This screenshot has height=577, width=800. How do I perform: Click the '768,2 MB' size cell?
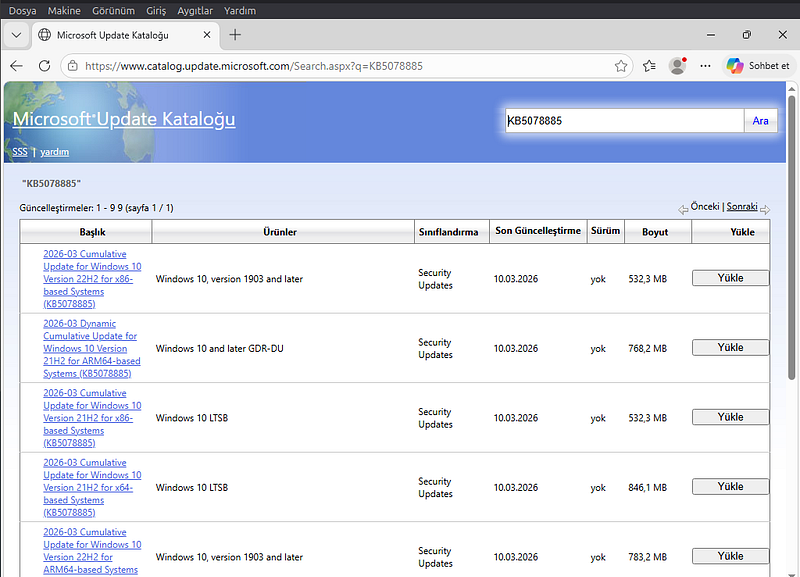coord(647,348)
